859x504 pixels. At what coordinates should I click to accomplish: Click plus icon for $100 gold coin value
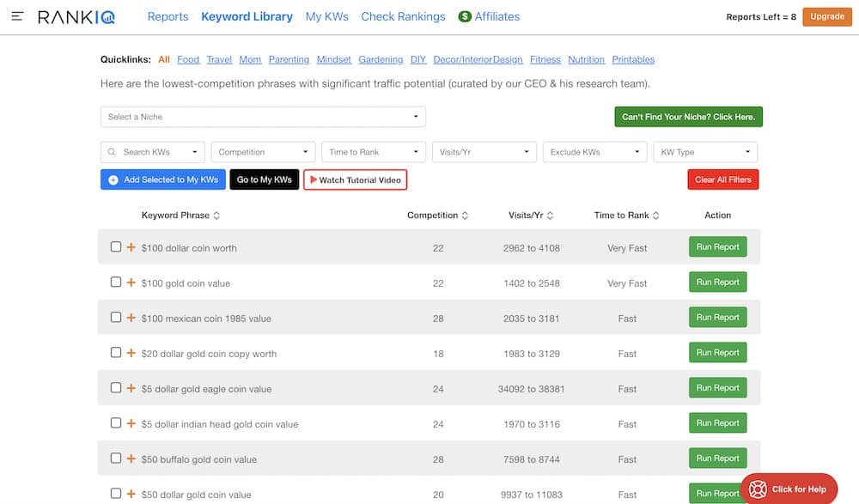(131, 282)
